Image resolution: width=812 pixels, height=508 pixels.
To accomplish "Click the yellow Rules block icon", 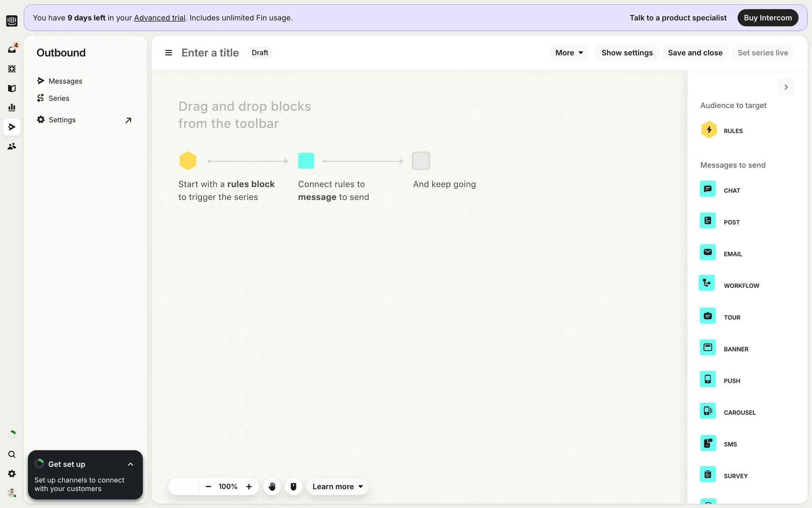I will click(709, 130).
